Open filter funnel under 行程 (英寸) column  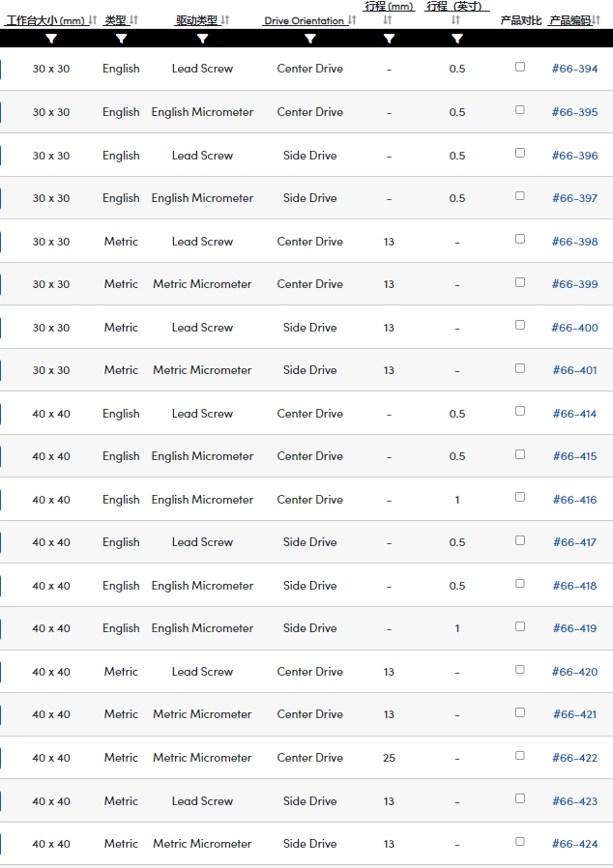(457, 39)
